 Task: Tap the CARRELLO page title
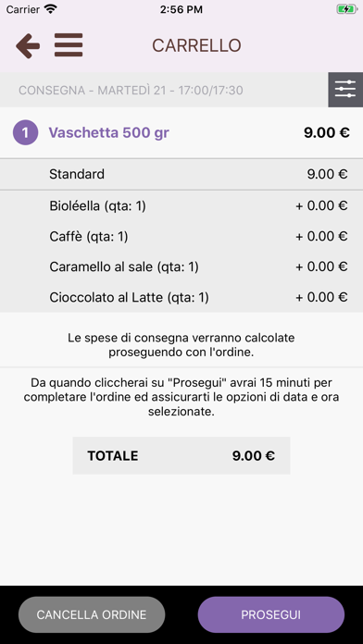[x=196, y=45]
